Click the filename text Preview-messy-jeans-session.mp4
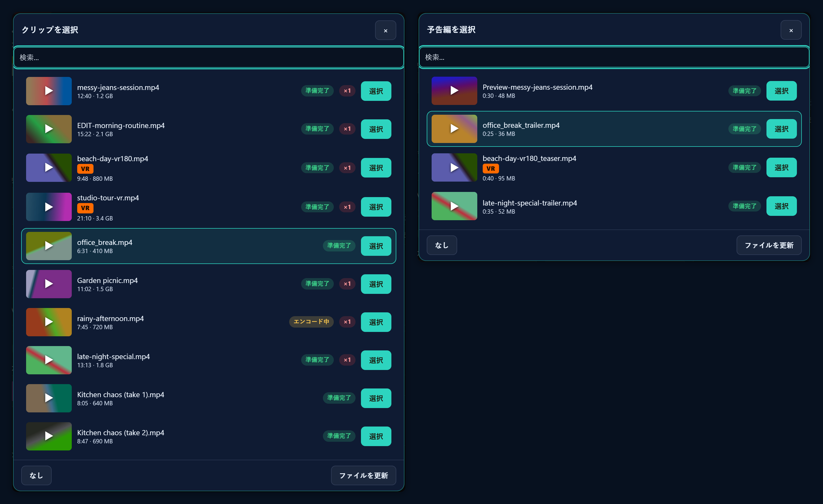The image size is (823, 504). coord(537,87)
